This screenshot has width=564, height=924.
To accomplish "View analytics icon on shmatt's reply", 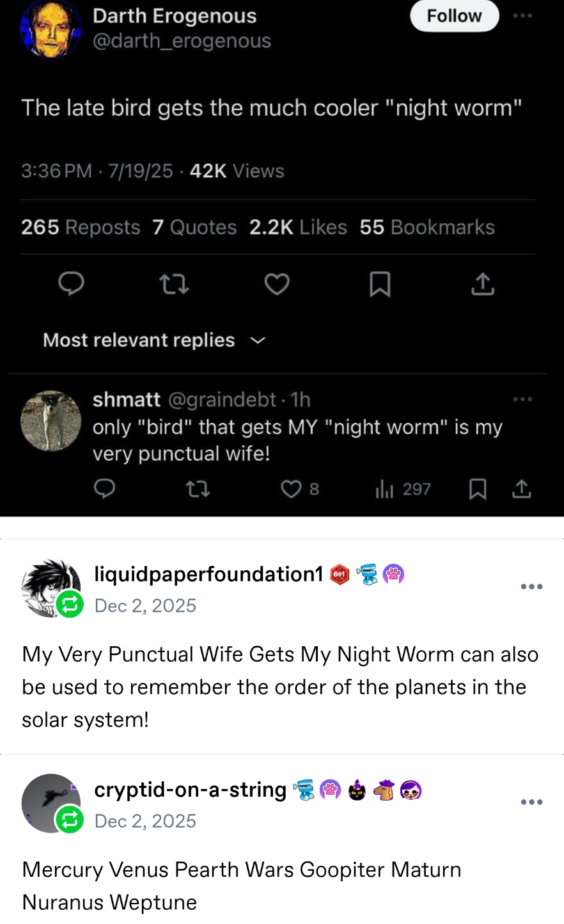I will (384, 490).
